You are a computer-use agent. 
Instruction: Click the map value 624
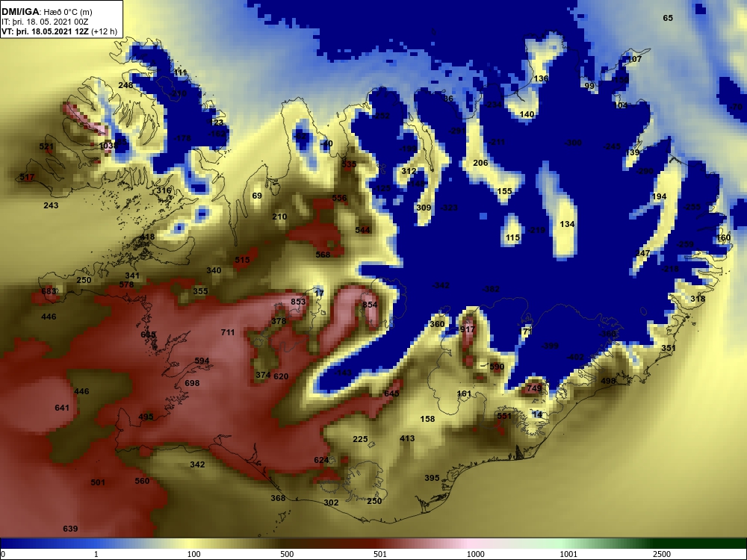321,460
